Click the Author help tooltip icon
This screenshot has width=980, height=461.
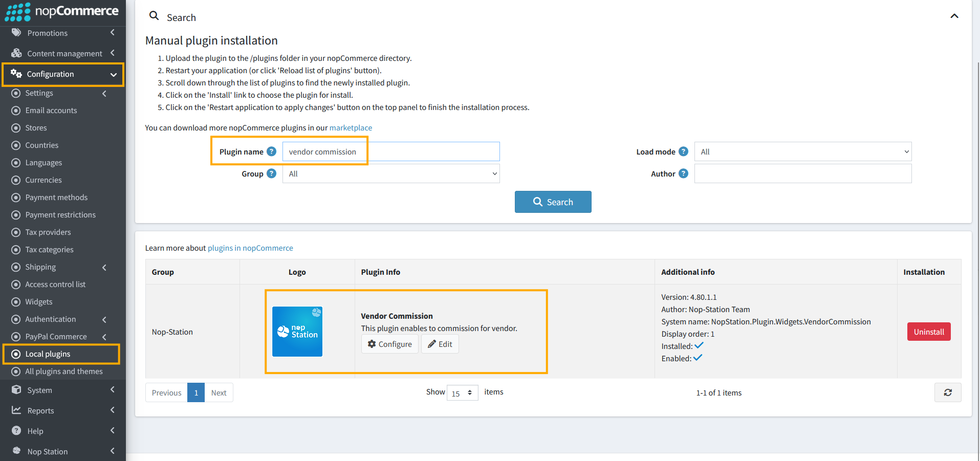click(683, 173)
